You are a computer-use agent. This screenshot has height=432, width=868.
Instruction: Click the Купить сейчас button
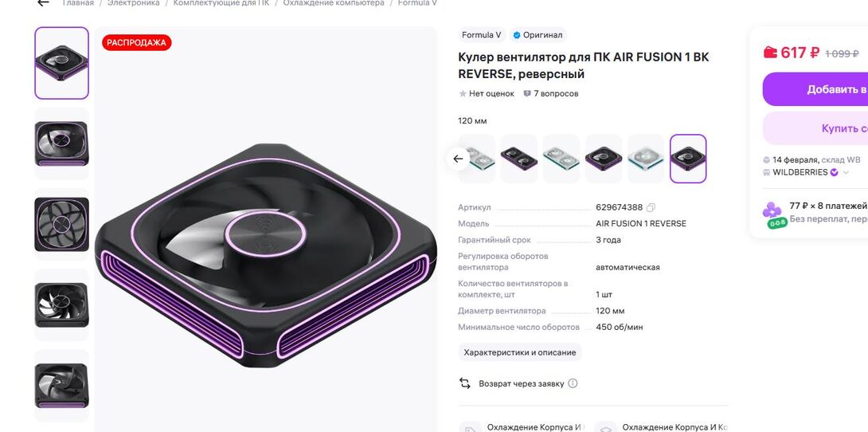(x=815, y=128)
